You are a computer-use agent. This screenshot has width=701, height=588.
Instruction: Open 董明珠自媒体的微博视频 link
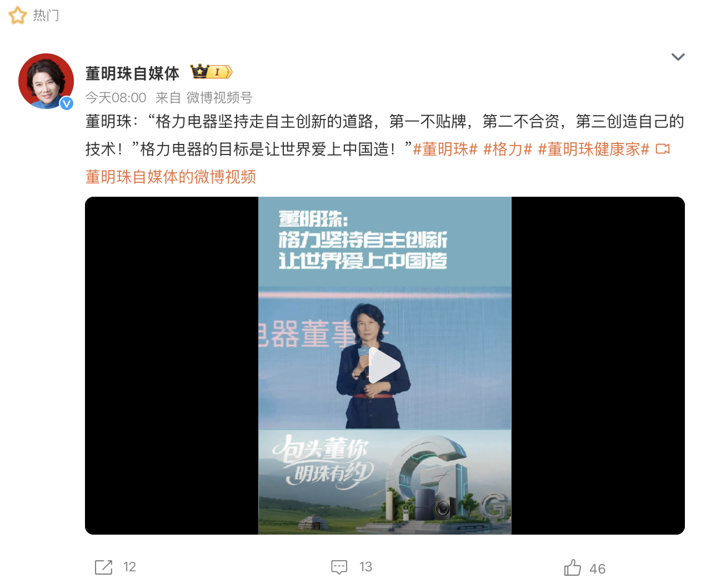pyautogui.click(x=171, y=177)
